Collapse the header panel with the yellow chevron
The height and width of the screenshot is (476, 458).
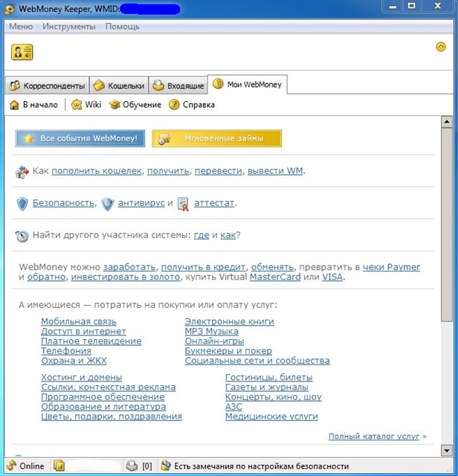[x=441, y=47]
